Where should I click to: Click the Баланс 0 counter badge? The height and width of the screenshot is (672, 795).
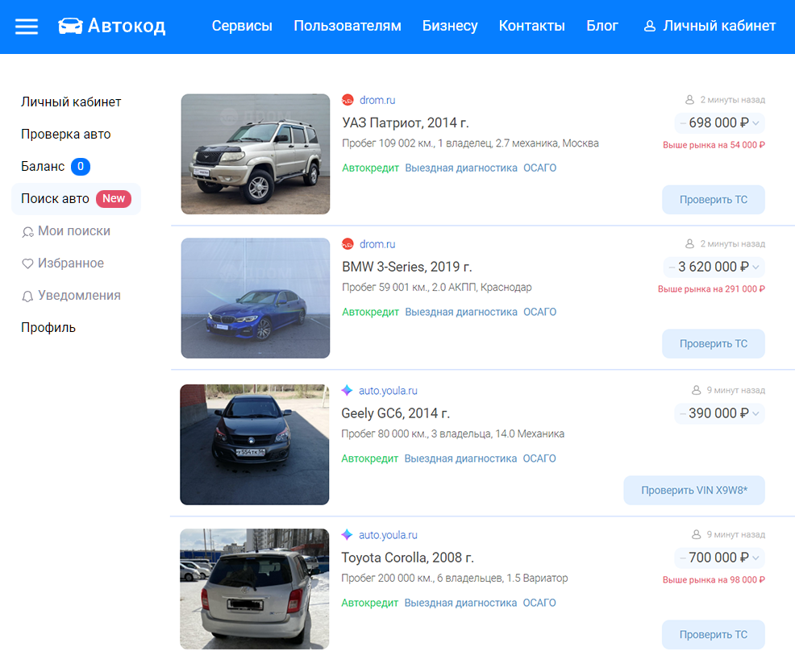pos(81,166)
